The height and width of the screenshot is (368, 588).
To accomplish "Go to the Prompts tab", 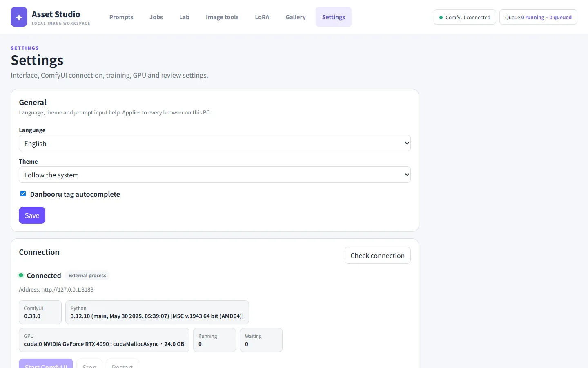I will pos(121,17).
